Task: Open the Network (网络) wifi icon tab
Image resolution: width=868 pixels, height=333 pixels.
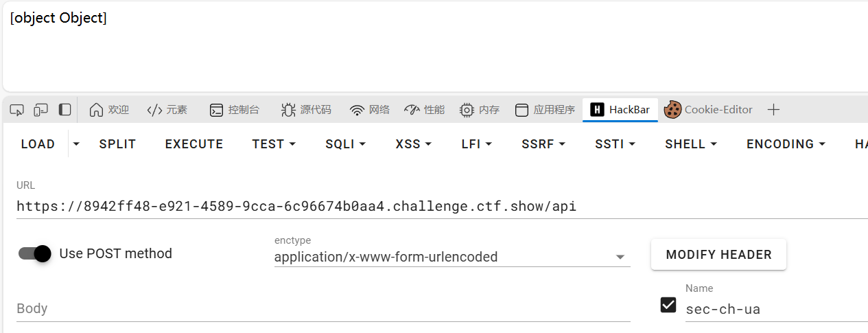Action: [x=369, y=110]
